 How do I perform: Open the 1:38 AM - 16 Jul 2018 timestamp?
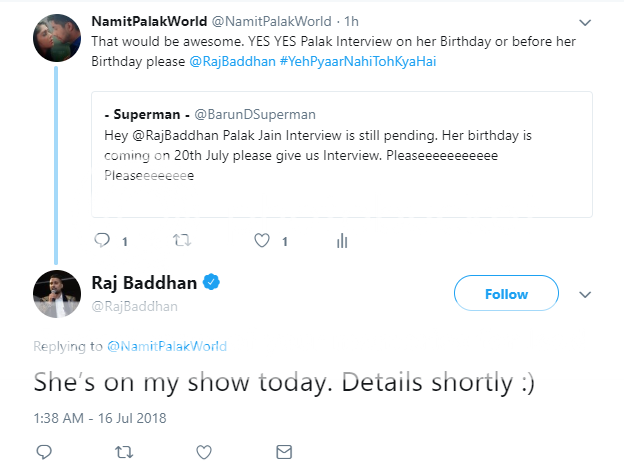click(100, 418)
